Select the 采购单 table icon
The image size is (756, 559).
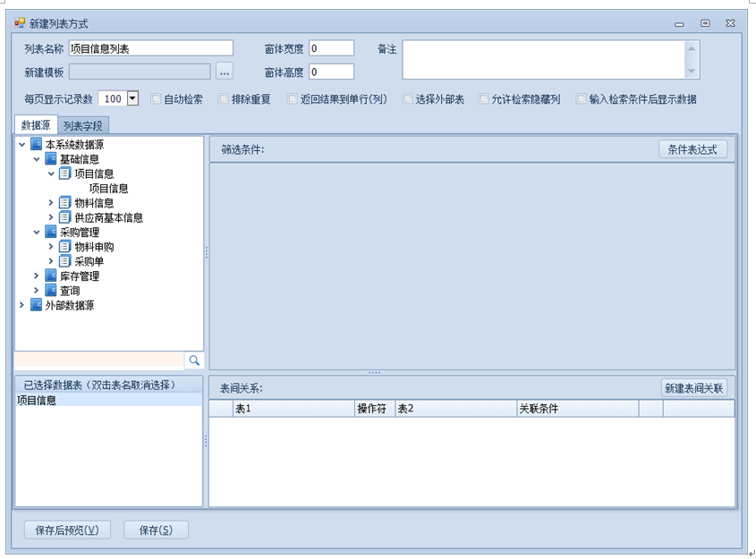pos(64,261)
